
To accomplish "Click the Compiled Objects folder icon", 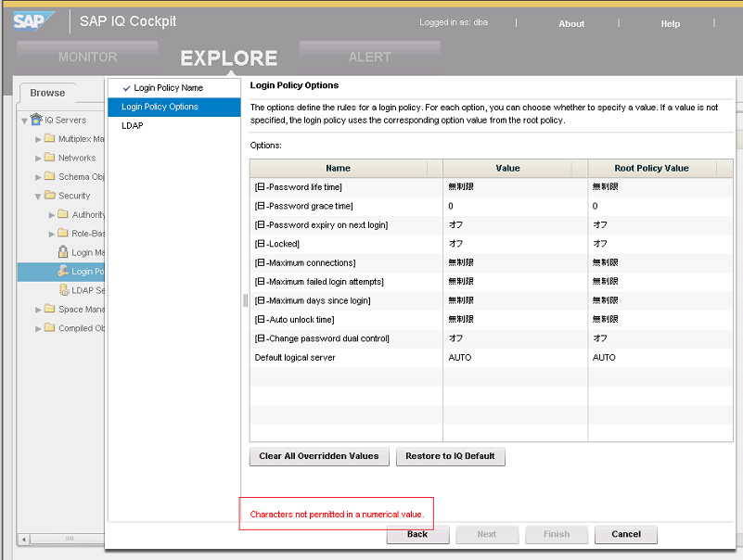I will 50,328.
